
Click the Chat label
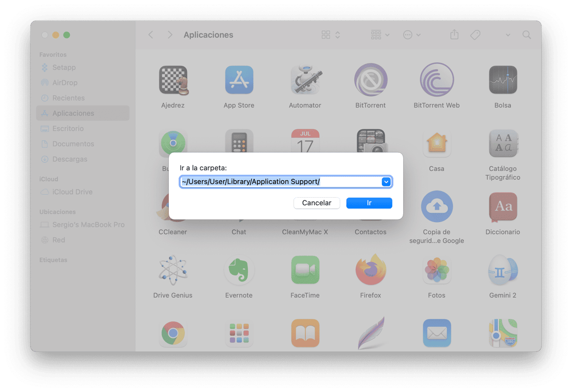pos(239,232)
